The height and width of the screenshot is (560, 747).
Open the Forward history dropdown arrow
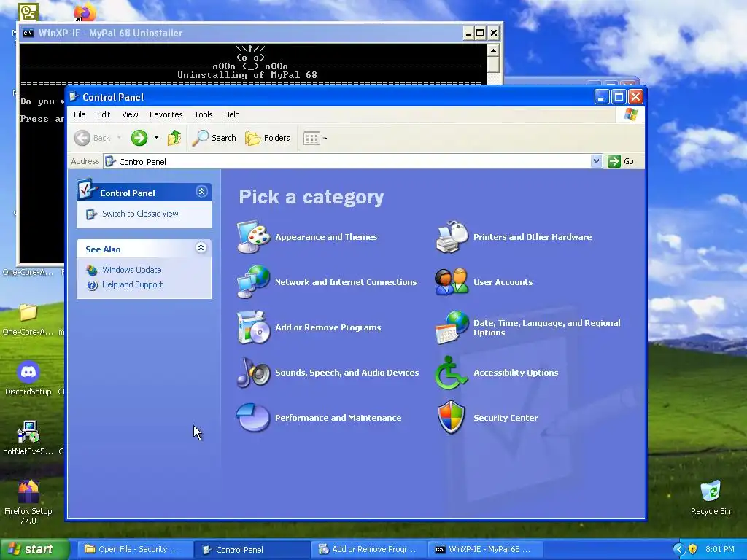click(x=156, y=138)
